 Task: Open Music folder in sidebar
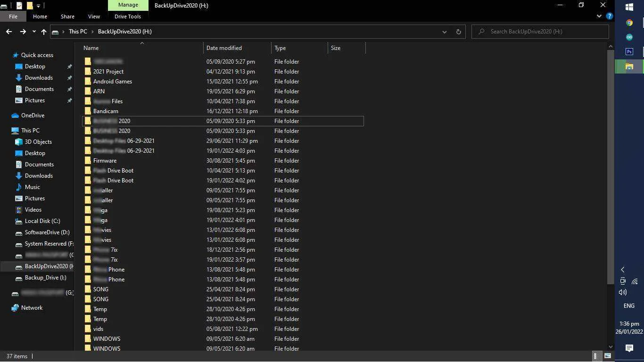[x=33, y=187]
